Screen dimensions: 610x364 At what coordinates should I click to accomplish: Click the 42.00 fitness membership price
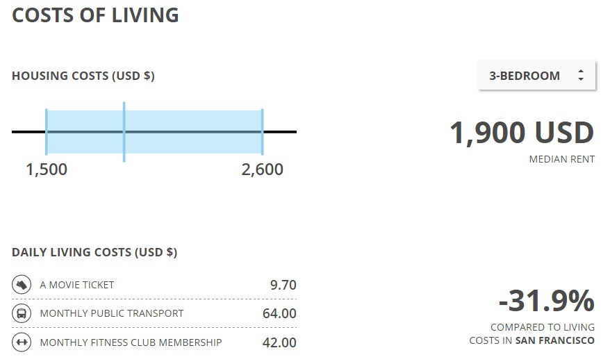pyautogui.click(x=279, y=342)
